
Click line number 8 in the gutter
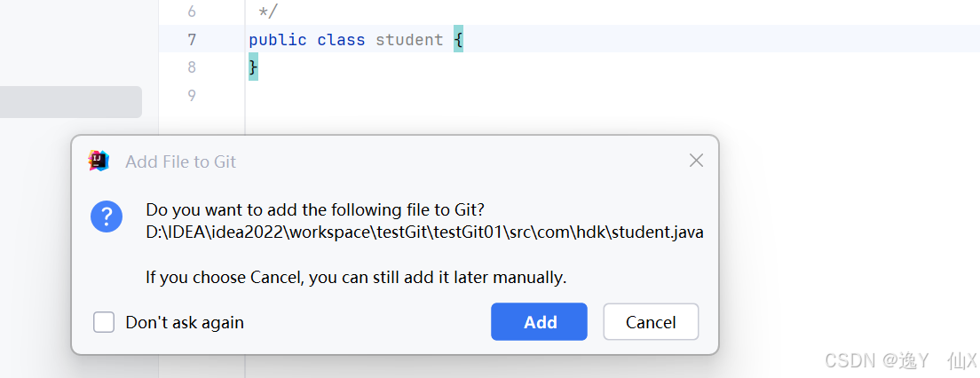(x=192, y=67)
